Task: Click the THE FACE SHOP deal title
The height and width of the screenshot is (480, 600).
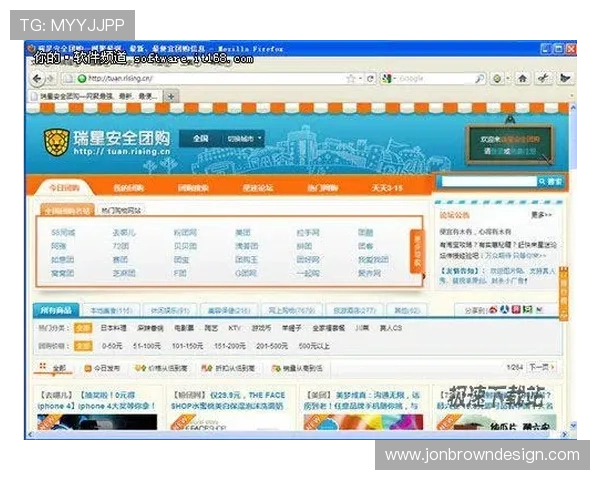Action: point(228,400)
